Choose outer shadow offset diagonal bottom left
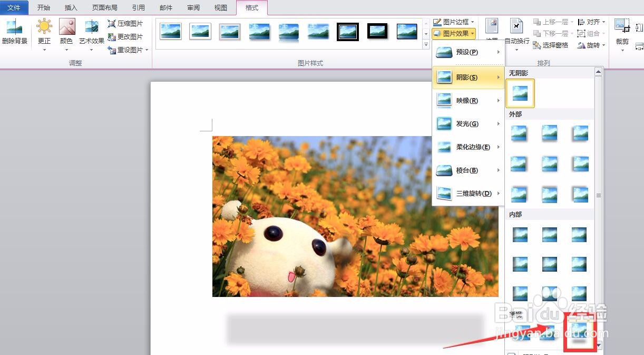 [x=580, y=132]
